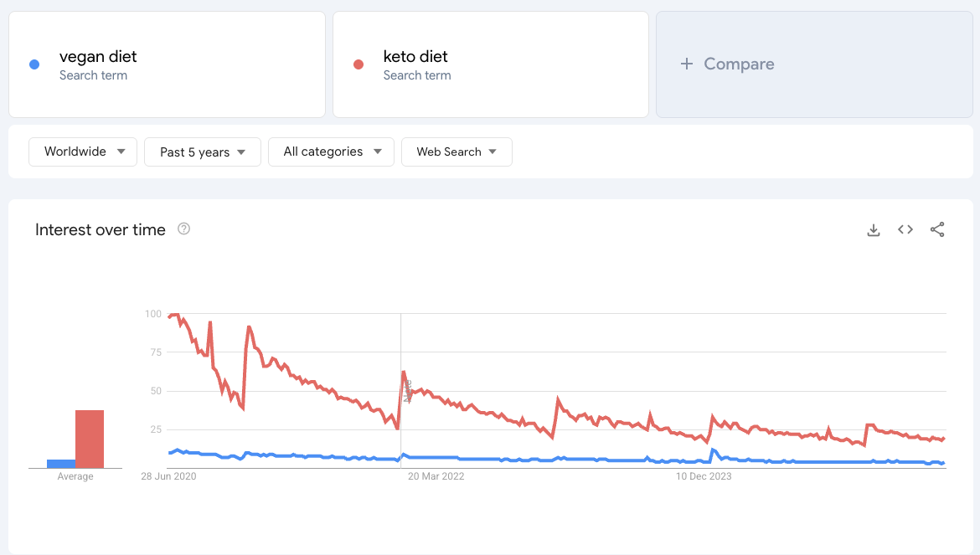
Task: Select the keto diet search term card
Action: pyautogui.click(x=490, y=64)
